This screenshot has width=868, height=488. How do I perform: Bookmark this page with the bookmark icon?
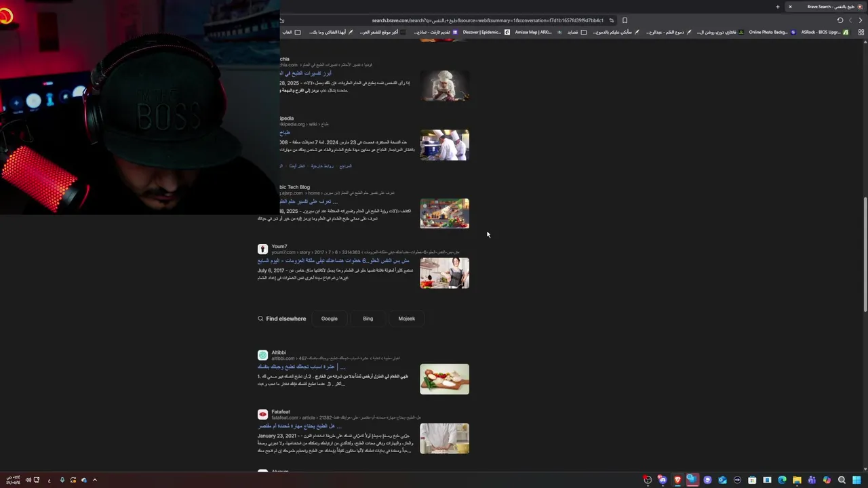point(625,20)
